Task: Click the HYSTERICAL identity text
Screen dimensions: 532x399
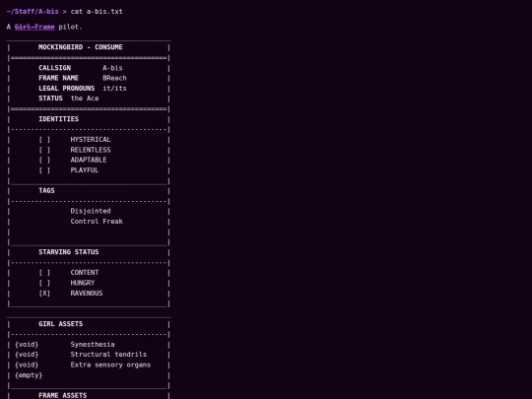Action: click(91, 140)
